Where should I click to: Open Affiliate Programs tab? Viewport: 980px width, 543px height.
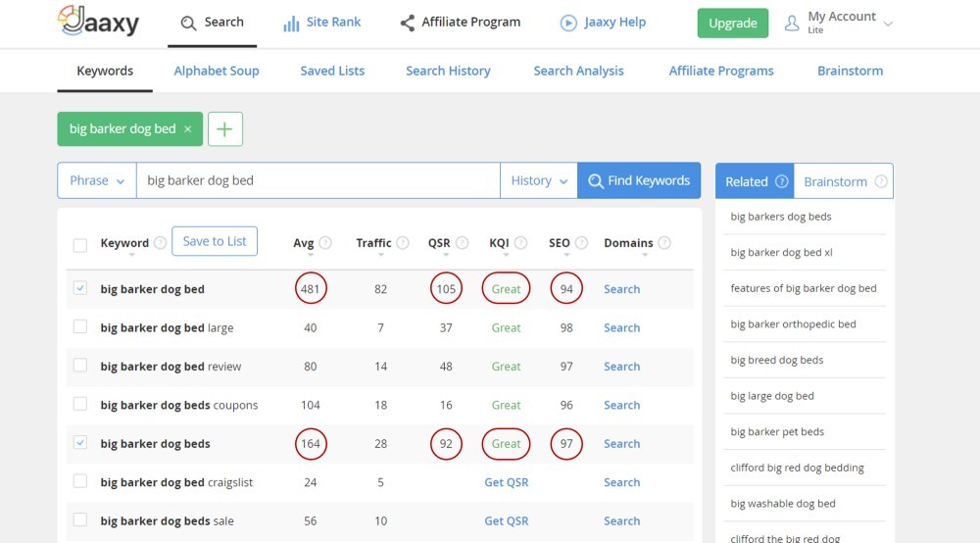tap(721, 71)
